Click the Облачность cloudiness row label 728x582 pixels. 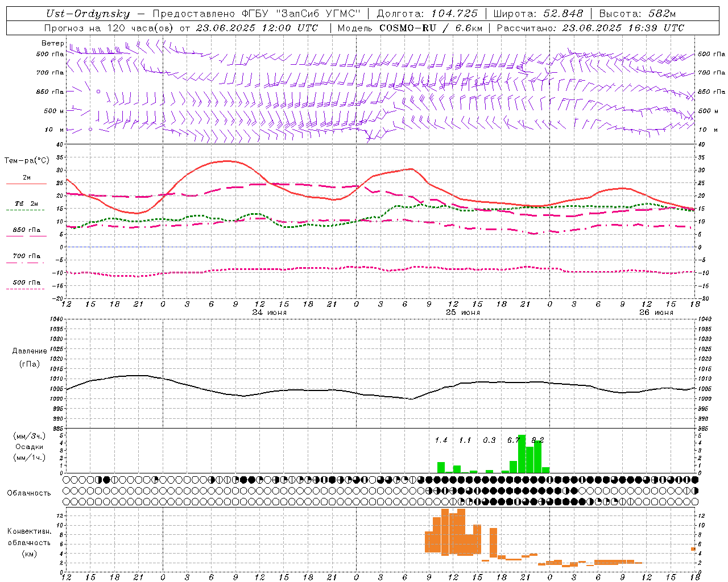tap(29, 493)
